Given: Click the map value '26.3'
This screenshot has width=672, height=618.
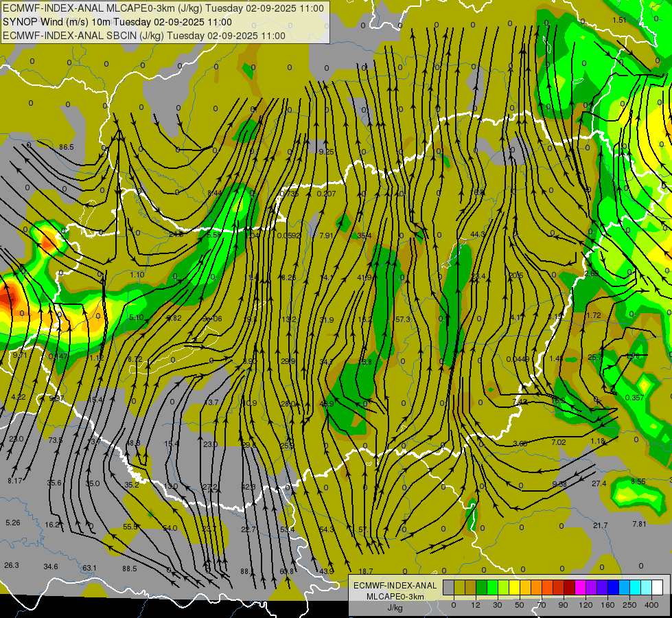Looking at the screenshot, I should 12,565.
